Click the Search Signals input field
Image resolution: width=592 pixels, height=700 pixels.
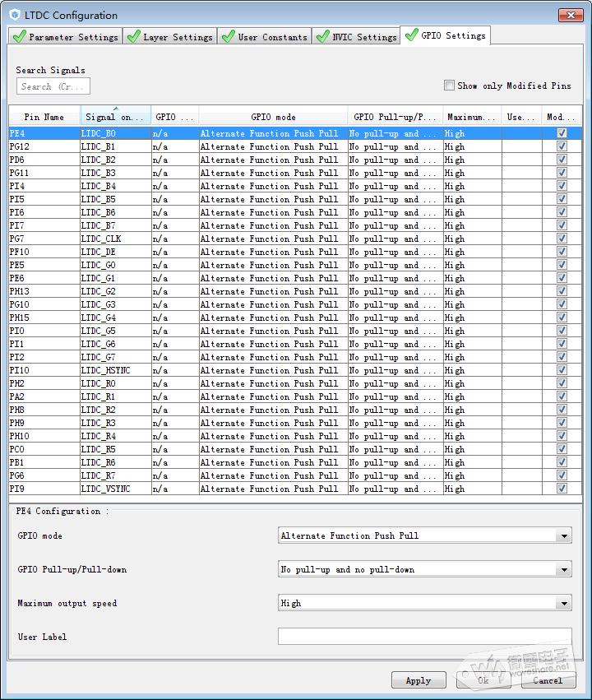pyautogui.click(x=53, y=86)
